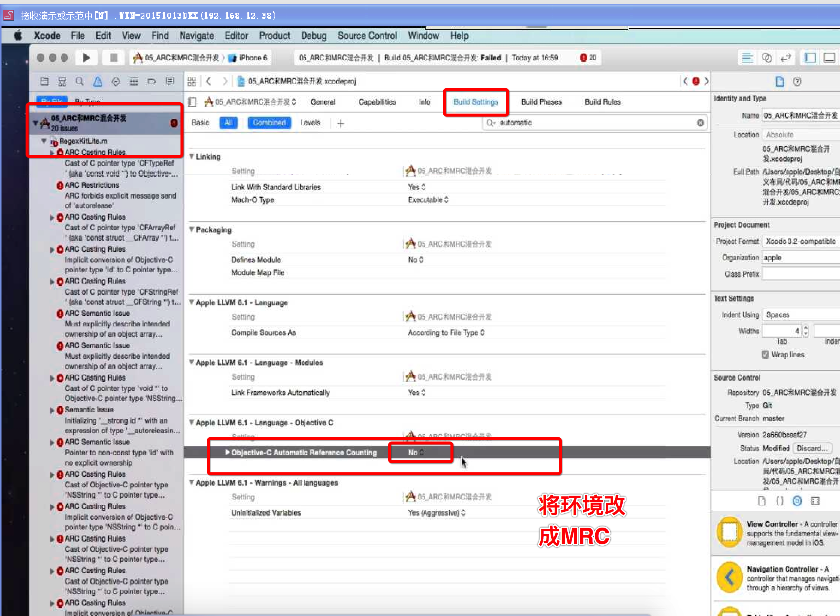Change Automatic Reference Counting No value

[416, 452]
